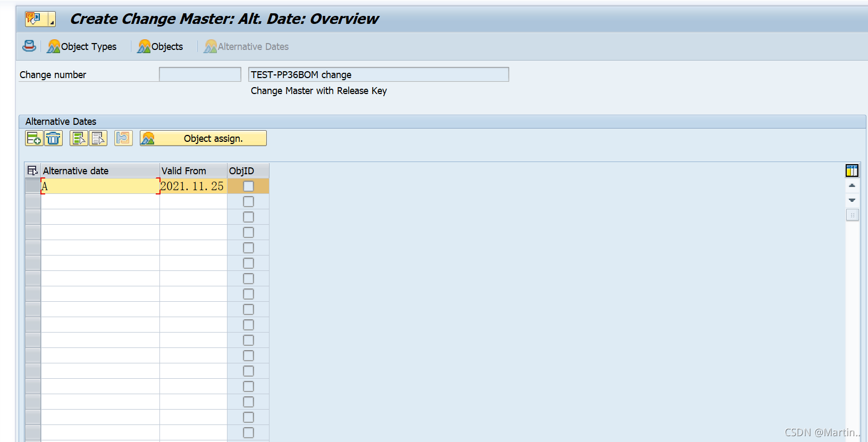Image resolution: width=868 pixels, height=442 pixels.
Task: Tick the ObjID checkbox in the fourth row
Action: [248, 232]
